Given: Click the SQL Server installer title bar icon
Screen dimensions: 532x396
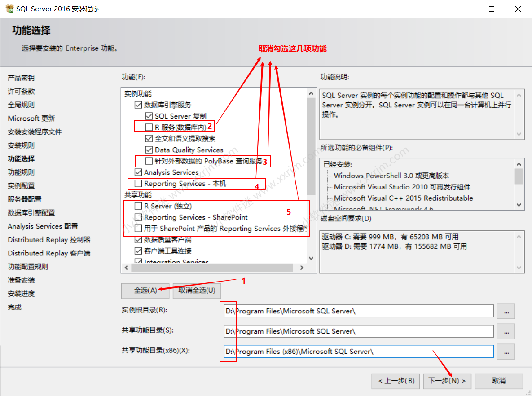Looking at the screenshot, I should click(9, 9).
